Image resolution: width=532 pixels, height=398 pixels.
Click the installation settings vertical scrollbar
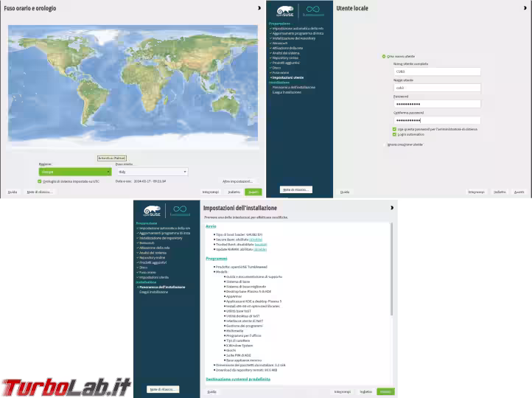391,270
